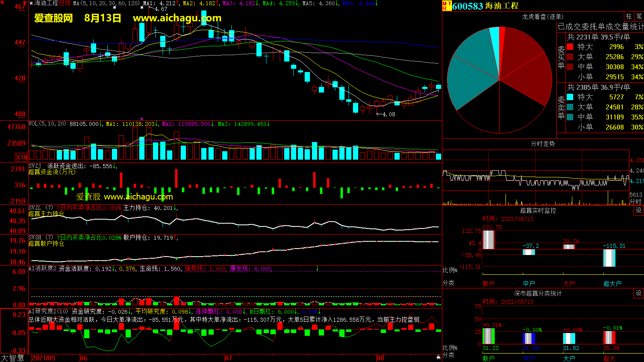Select the 分时走势 panel header
This screenshot has height=362, width=644.
pos(543,144)
